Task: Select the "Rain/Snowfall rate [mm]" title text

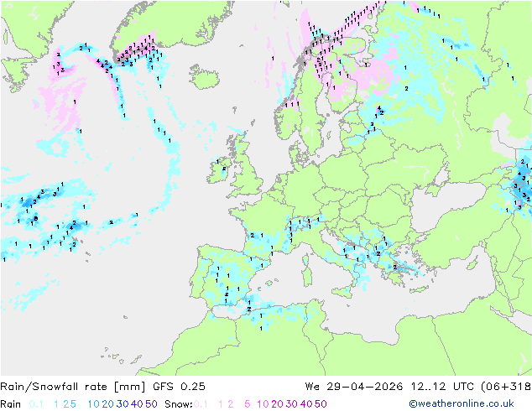Action: tap(73, 387)
